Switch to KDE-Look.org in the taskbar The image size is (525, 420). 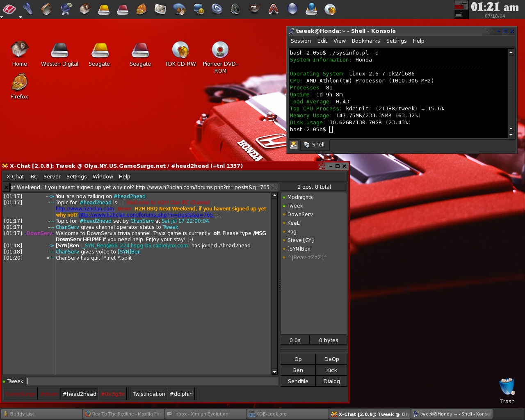point(288,414)
